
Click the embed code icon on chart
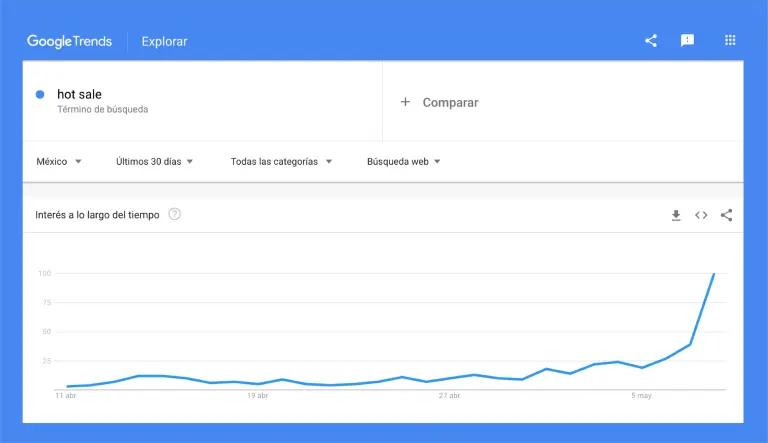tap(701, 215)
